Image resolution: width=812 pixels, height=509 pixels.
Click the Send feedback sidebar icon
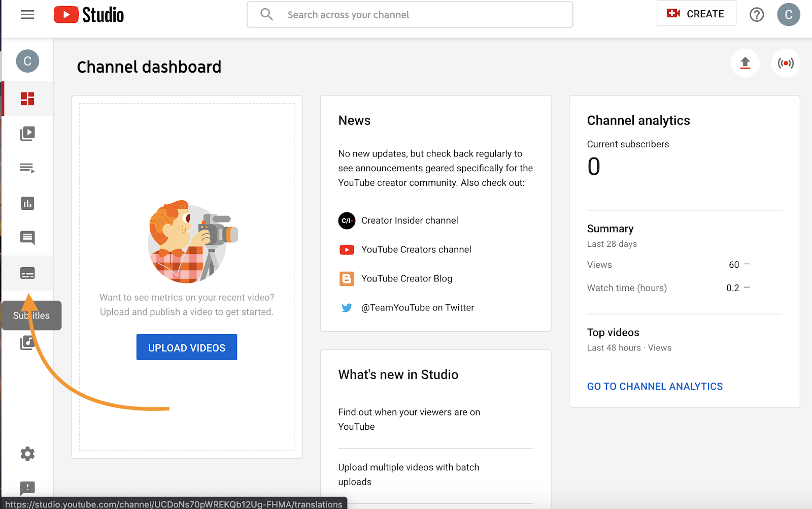pos(27,488)
